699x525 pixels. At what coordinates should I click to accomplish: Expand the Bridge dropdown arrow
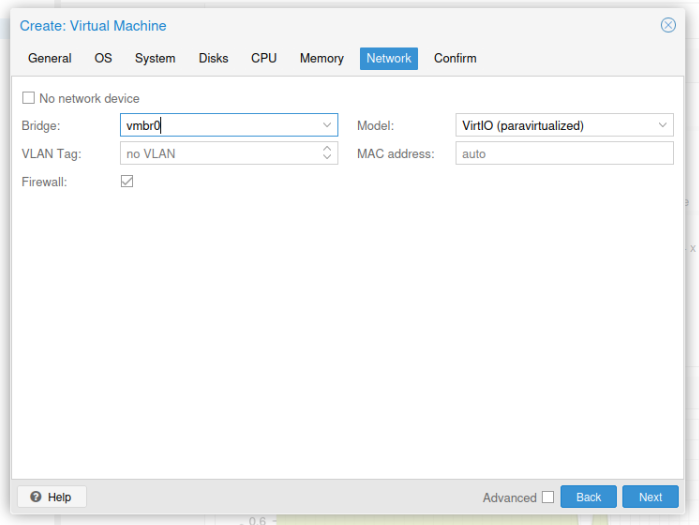327,125
